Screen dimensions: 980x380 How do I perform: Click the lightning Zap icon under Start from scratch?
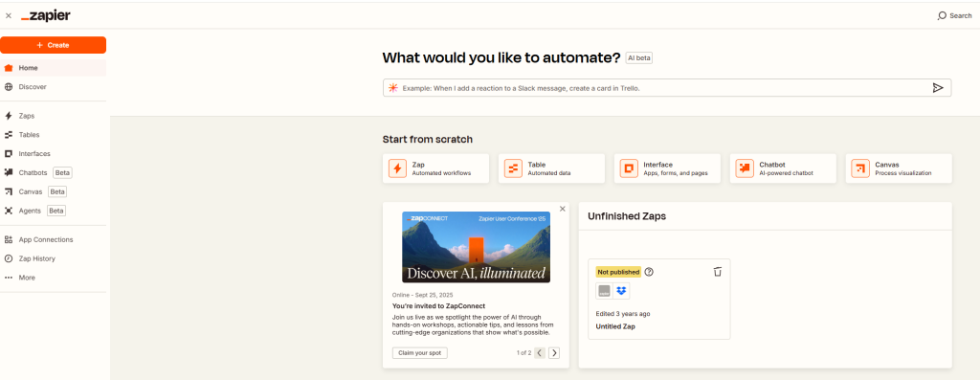(397, 168)
